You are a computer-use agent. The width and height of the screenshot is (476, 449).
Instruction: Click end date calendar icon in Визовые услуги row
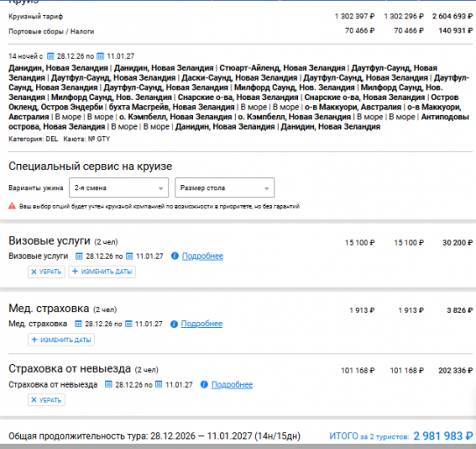tap(130, 256)
